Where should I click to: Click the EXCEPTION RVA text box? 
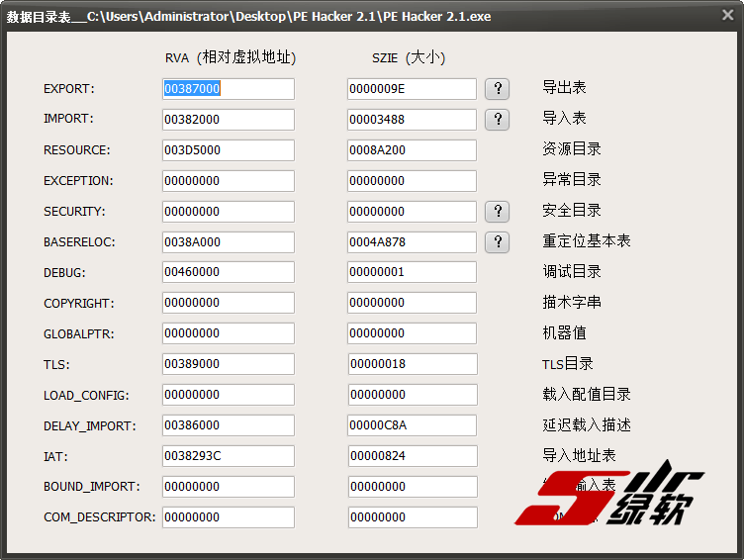coord(229,181)
